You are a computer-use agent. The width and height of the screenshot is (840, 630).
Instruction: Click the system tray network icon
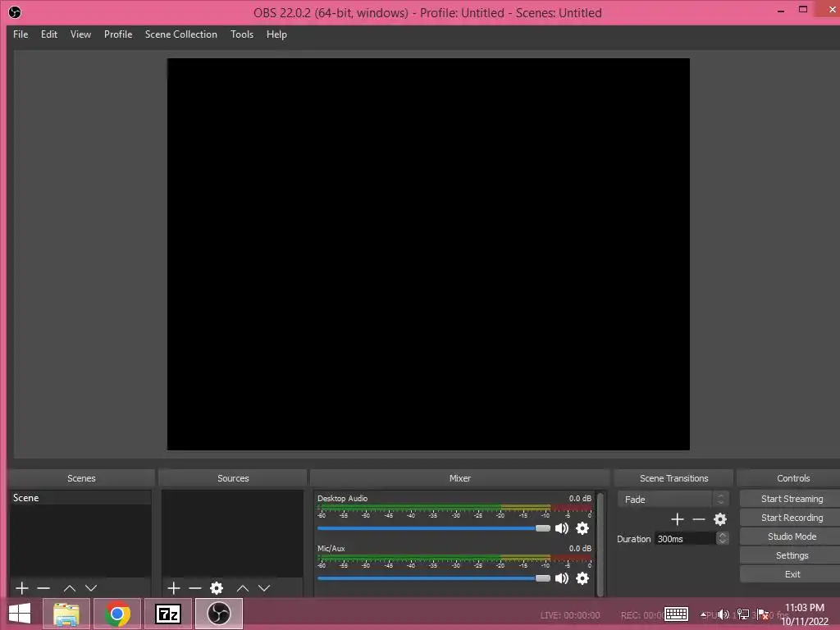743,614
